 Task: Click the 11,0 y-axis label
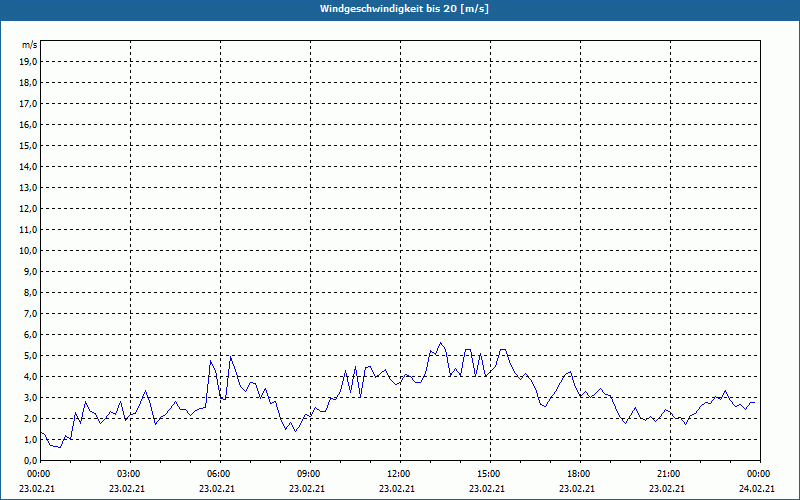(x=29, y=230)
